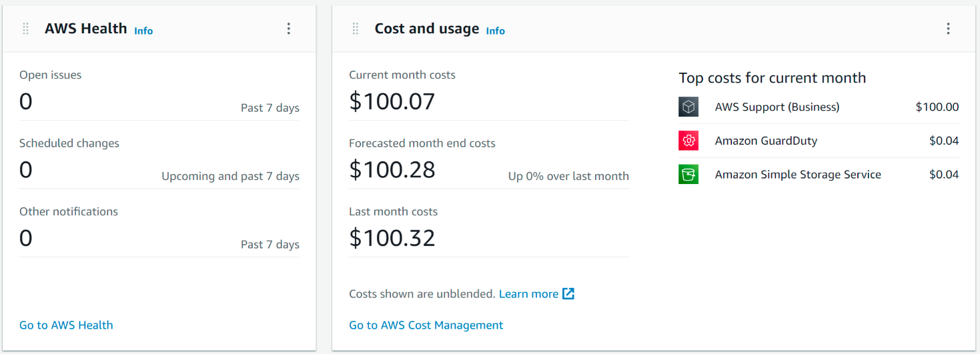Click the 'Up 0% over last month' text

click(568, 176)
